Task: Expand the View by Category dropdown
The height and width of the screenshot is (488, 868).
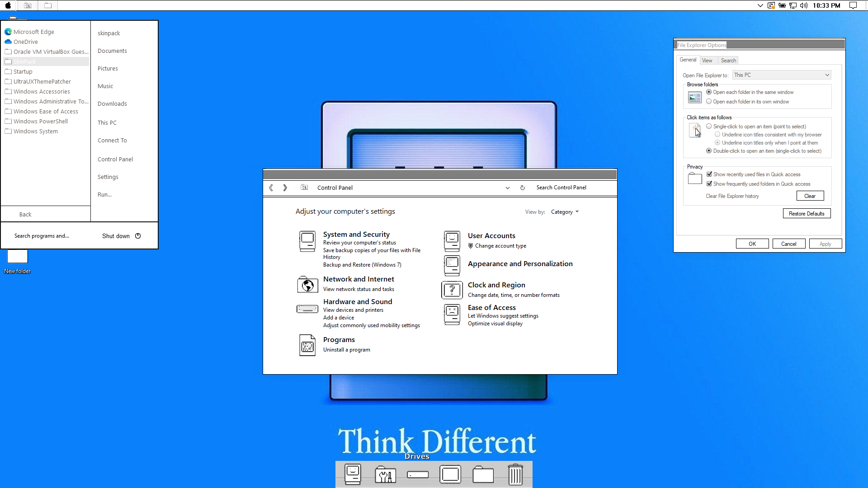Action: point(565,212)
